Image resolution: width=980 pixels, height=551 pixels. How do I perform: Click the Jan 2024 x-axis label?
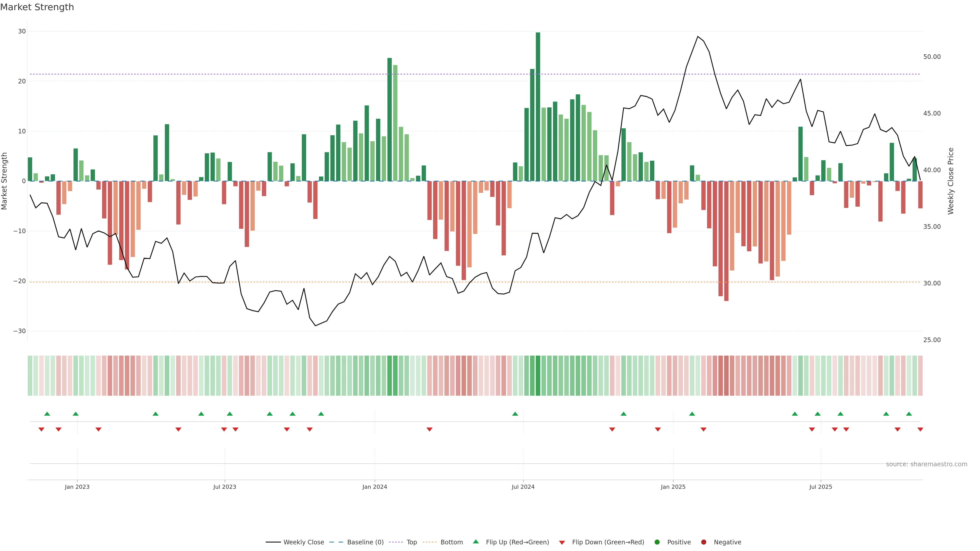pos(374,487)
